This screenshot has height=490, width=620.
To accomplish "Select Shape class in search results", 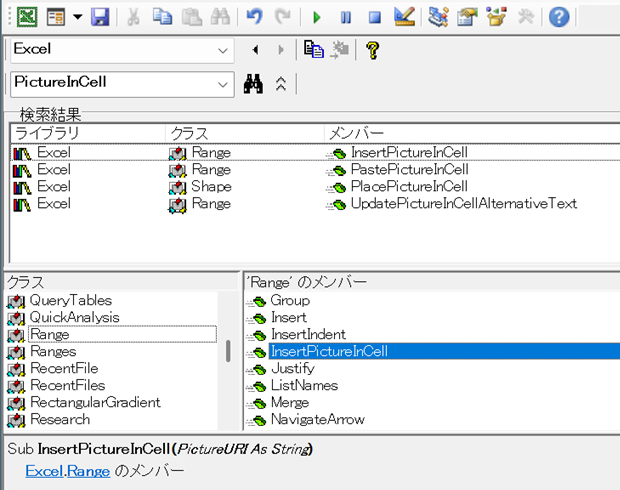I will 211,186.
